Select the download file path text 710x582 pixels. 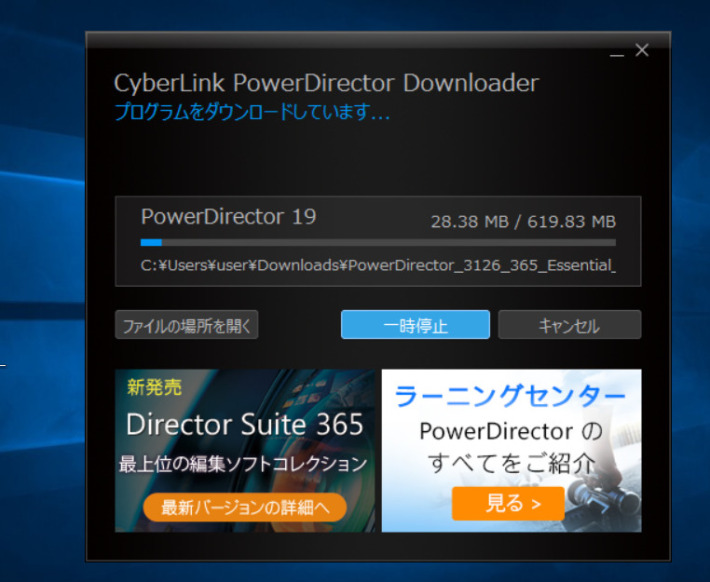click(x=378, y=266)
